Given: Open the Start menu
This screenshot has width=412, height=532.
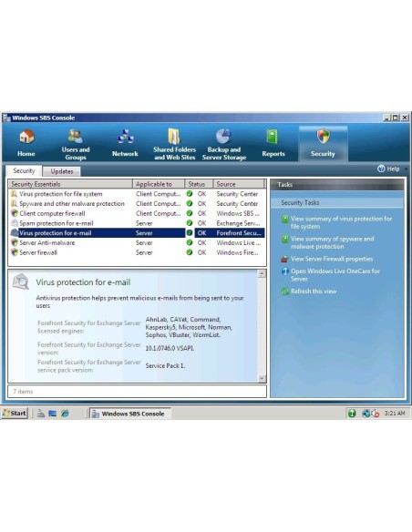Looking at the screenshot, I should [15, 414].
